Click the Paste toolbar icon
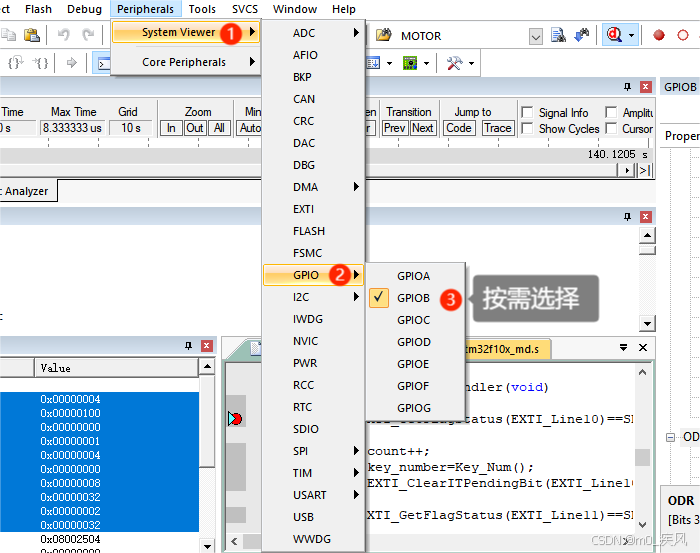 tap(32, 35)
